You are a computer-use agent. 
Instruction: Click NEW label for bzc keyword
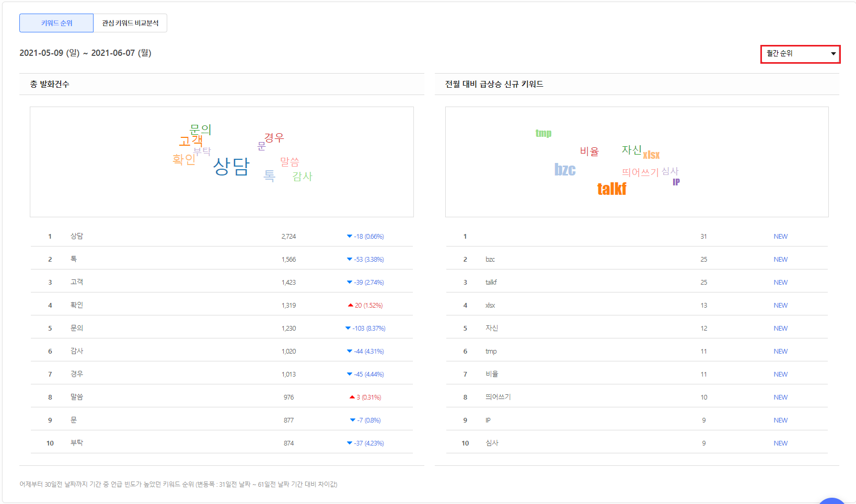point(780,260)
